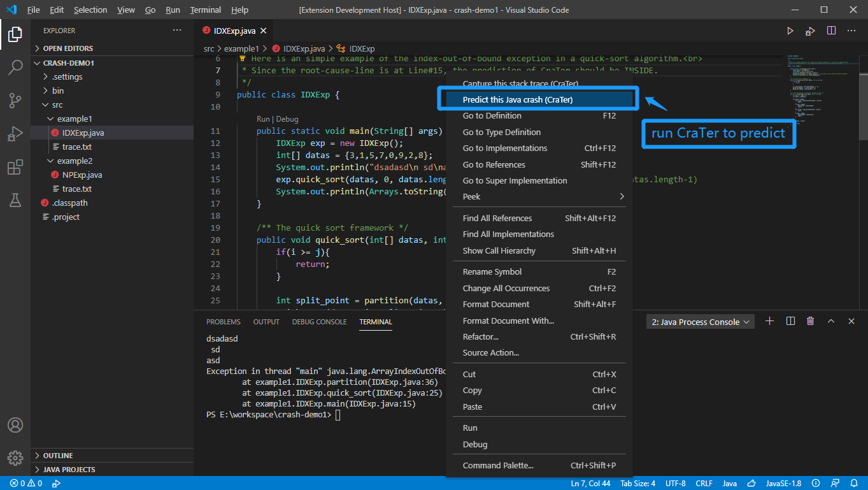868x490 pixels.
Task: Collapse the CRASH-DEMO1 workspace section
Action: (x=112, y=63)
